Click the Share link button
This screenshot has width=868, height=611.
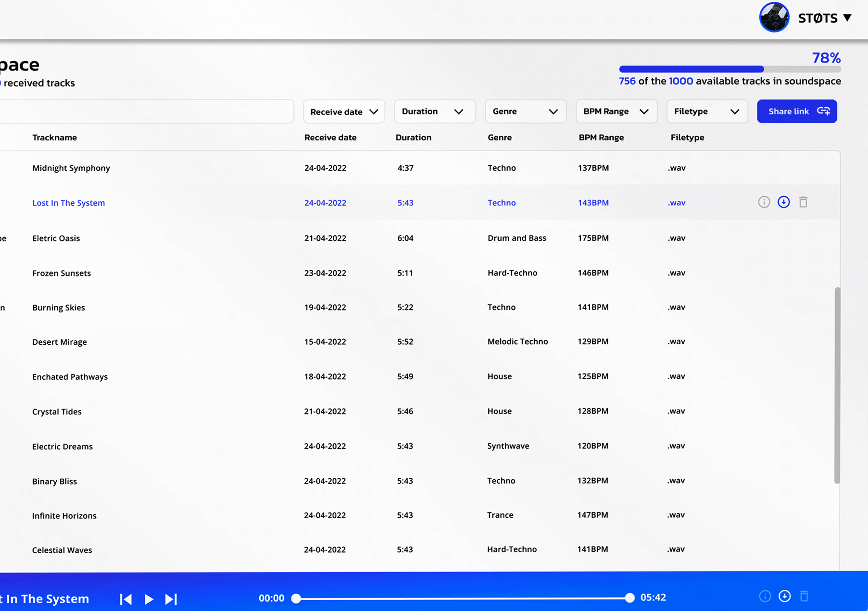click(x=797, y=112)
